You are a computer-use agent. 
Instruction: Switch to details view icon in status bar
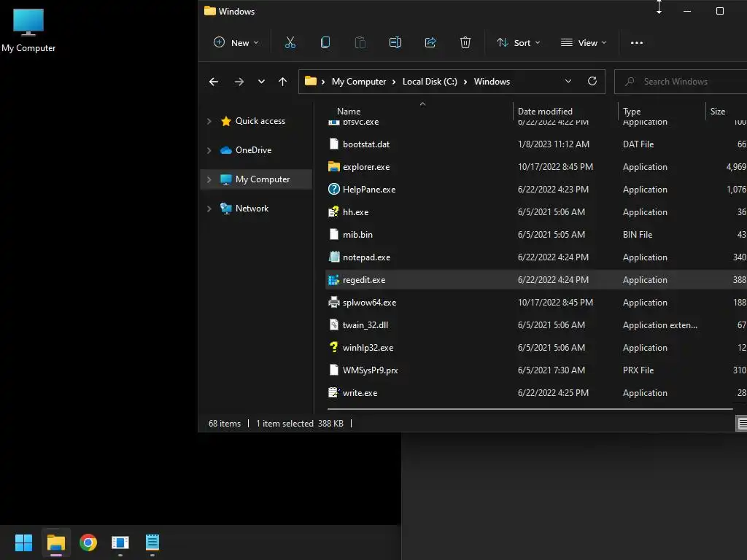click(742, 424)
